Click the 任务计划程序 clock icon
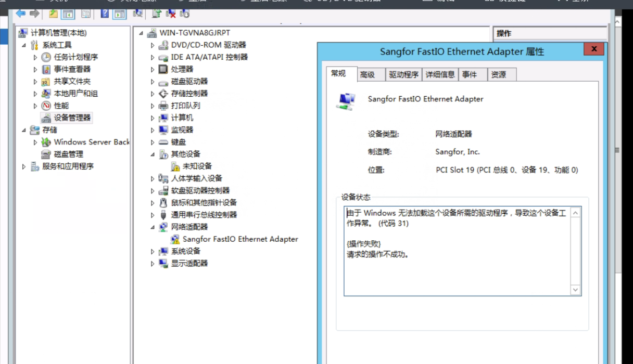Viewport: 633px width, 364px height. tap(46, 57)
